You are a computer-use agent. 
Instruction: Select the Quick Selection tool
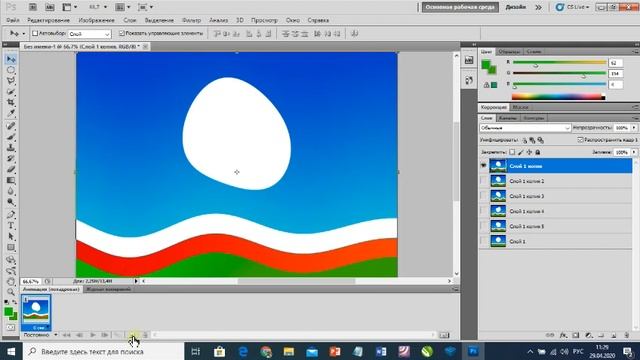point(11,92)
